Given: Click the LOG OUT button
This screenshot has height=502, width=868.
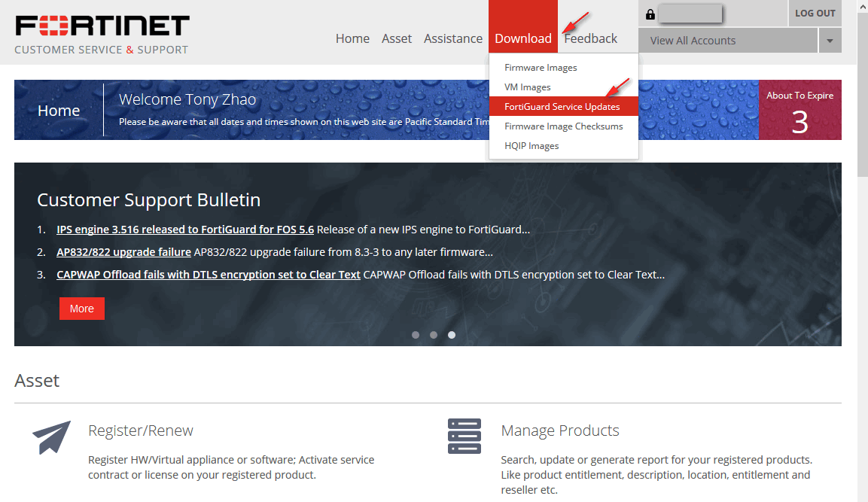Looking at the screenshot, I should click(815, 14).
